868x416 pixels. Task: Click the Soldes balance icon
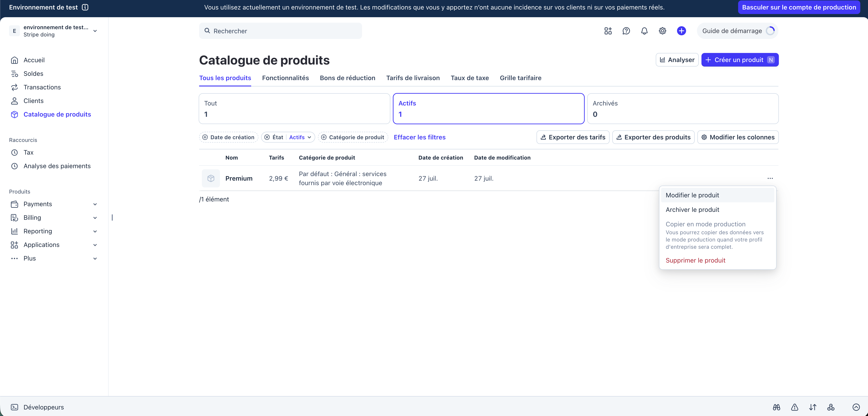click(14, 74)
